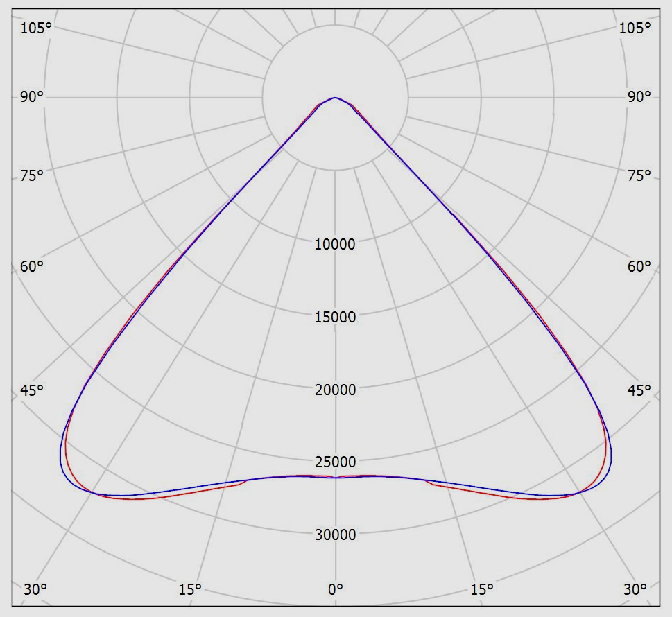Click the right 105° angle label
The image size is (672, 617).
[x=635, y=28]
